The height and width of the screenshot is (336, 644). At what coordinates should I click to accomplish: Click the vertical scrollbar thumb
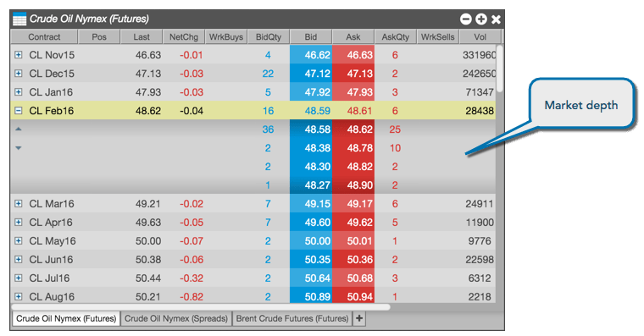point(499,69)
